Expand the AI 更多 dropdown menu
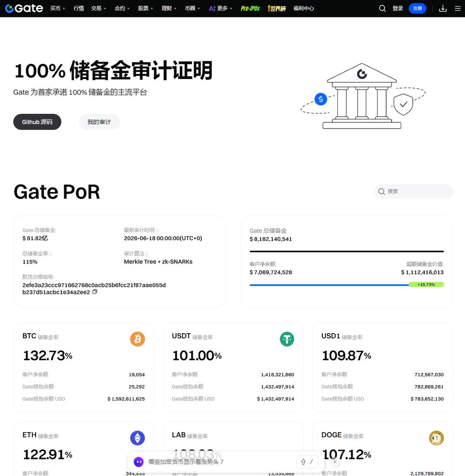The width and height of the screenshot is (465, 476). [220, 8]
